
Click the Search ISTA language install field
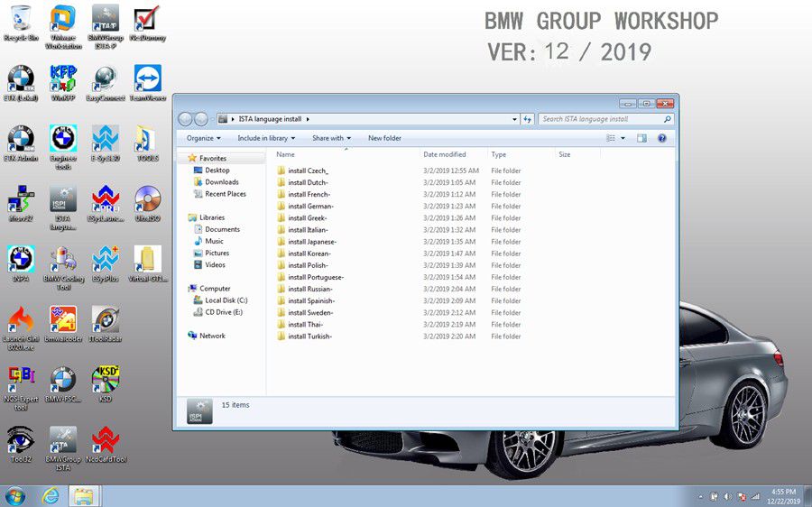click(606, 119)
